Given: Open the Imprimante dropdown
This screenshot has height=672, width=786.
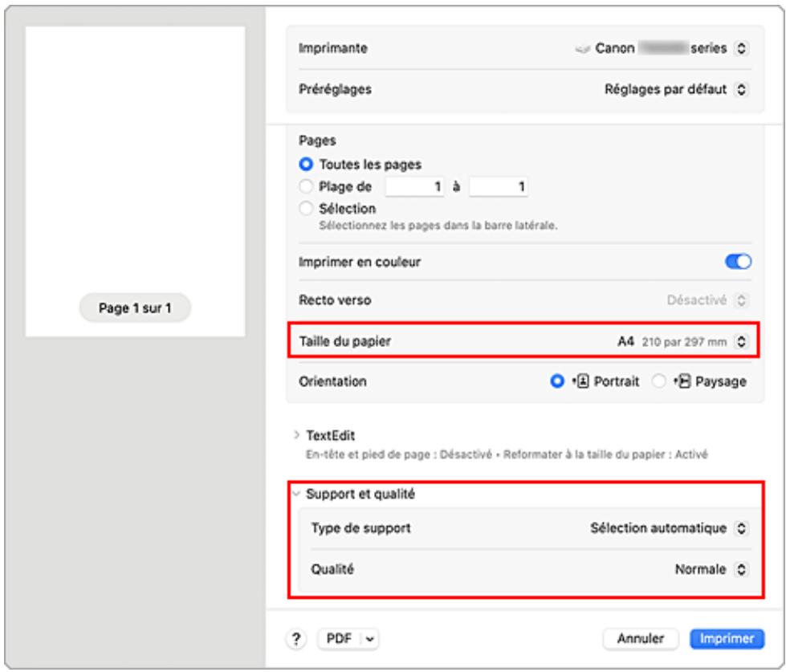Looking at the screenshot, I should click(x=741, y=49).
